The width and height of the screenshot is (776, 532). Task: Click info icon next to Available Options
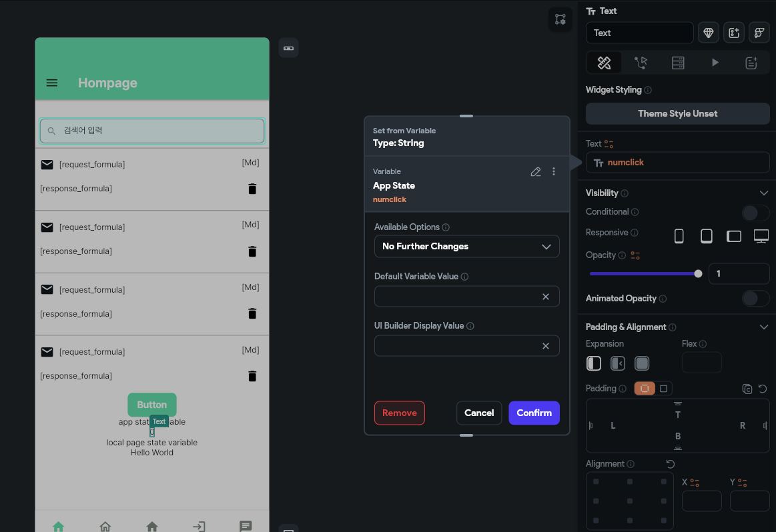pyautogui.click(x=446, y=227)
